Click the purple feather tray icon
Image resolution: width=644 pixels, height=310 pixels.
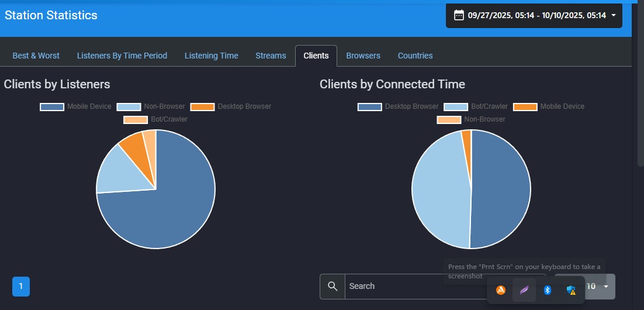(x=524, y=290)
